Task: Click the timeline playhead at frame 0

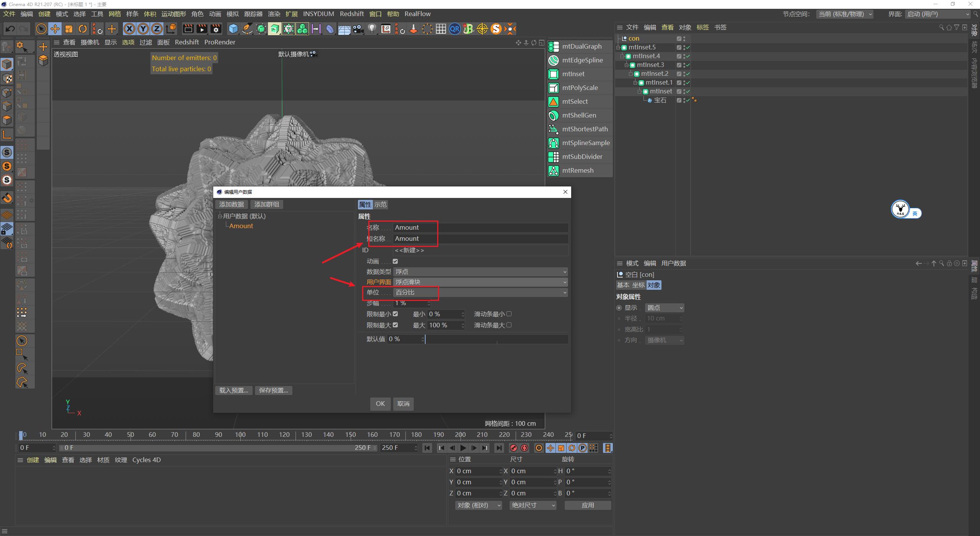Action: (x=21, y=435)
